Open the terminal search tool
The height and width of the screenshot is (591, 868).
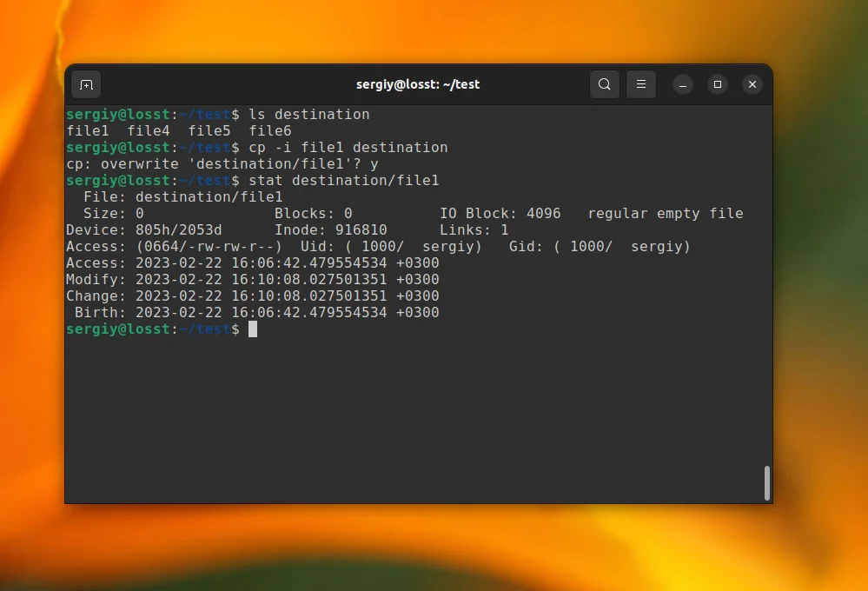tap(605, 84)
